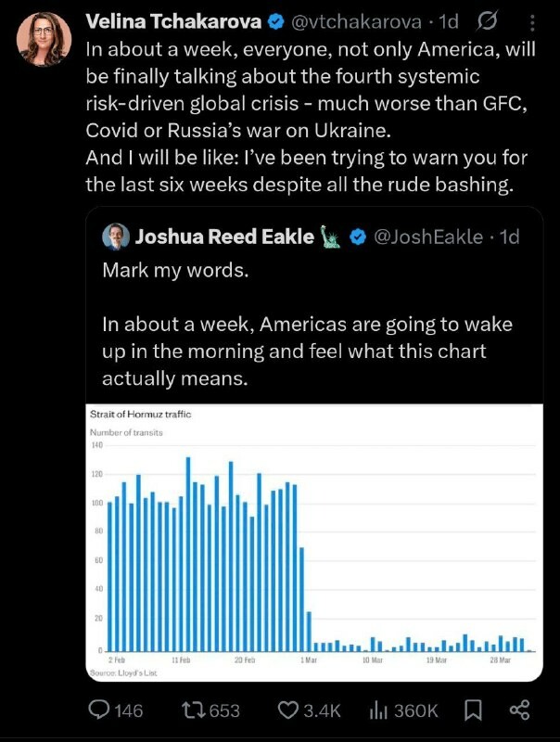The height and width of the screenshot is (742, 560).
Task: Click the 1d timestamp on Velina's tweet
Action: tap(448, 21)
